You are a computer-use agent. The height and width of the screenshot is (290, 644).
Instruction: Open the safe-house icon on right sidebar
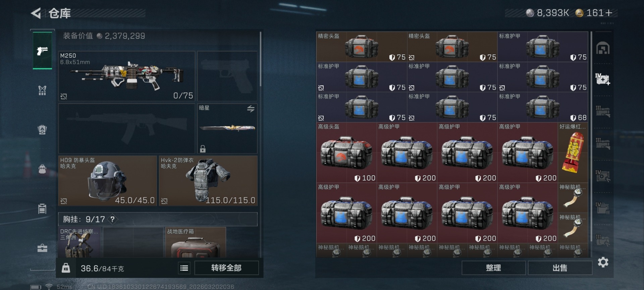tap(603, 48)
